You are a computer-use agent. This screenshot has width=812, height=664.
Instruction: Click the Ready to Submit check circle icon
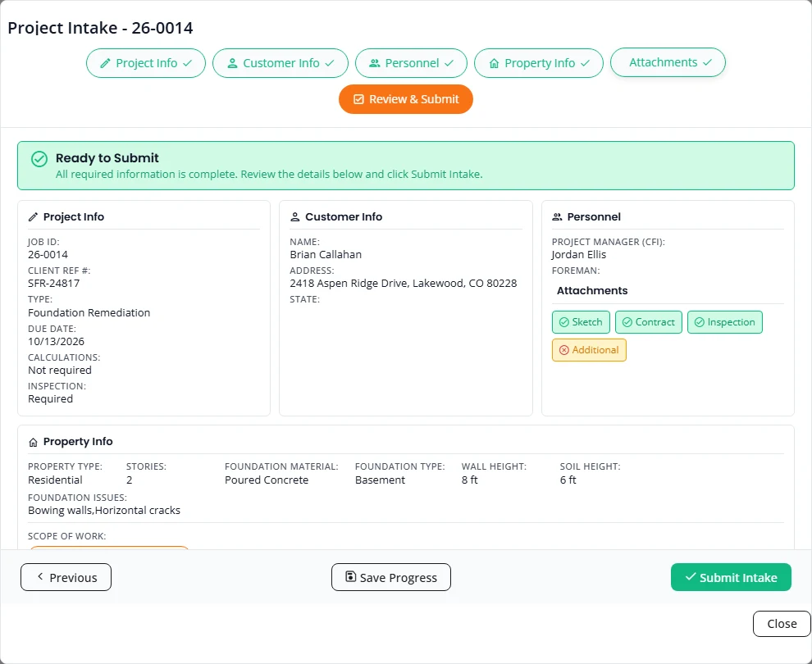[39, 159]
